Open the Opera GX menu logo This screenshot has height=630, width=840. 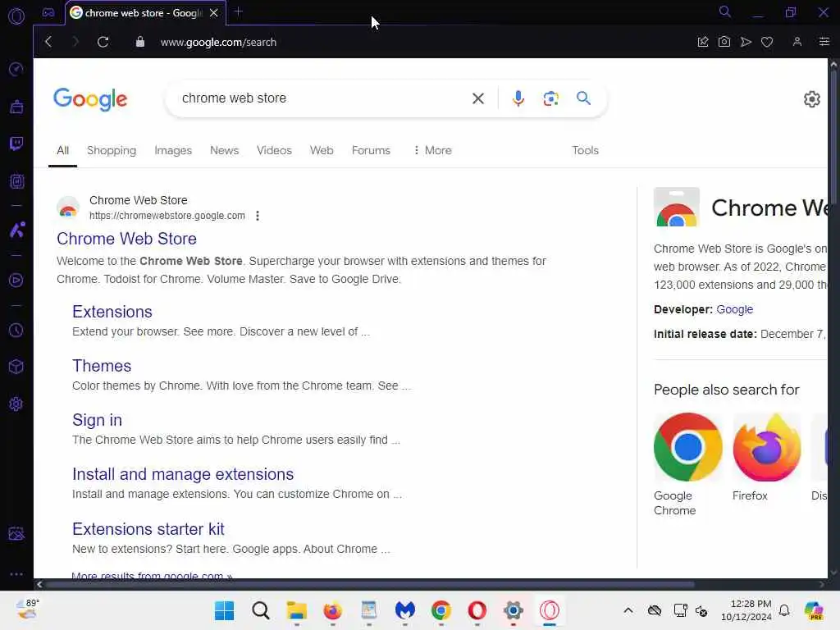[x=16, y=16]
